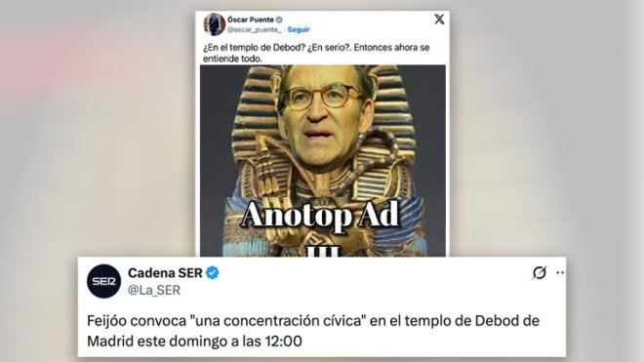Viewport: 644px width, 362px height.
Task: Select the '¿En el templo de Debod?' tweet text
Action: tap(316, 53)
